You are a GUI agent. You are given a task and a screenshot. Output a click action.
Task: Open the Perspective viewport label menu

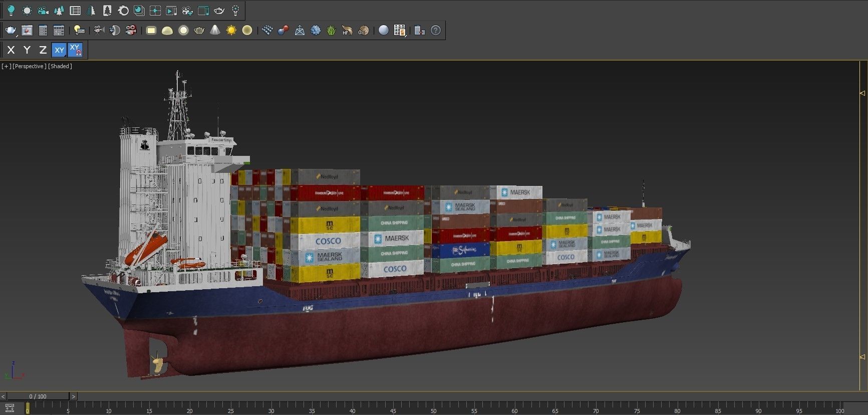coord(29,66)
